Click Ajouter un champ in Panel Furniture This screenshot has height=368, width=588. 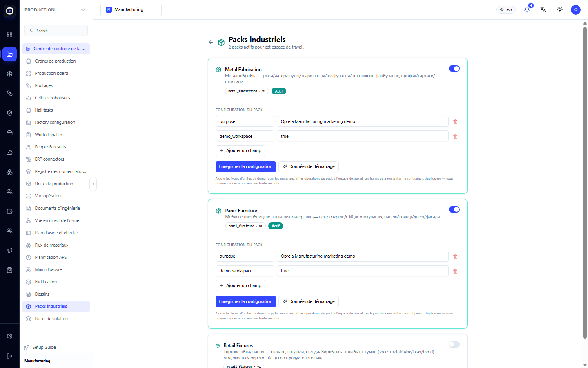(x=241, y=285)
